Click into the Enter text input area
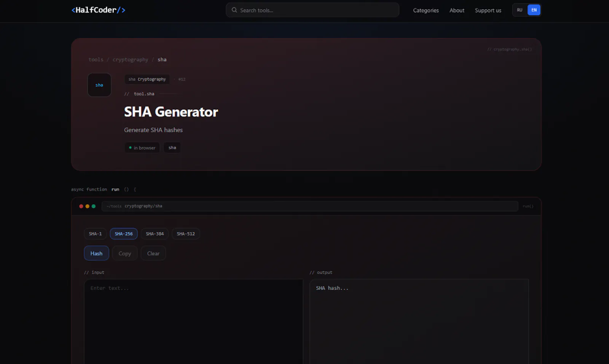Screen dimensions: 609x364 (x=193, y=321)
